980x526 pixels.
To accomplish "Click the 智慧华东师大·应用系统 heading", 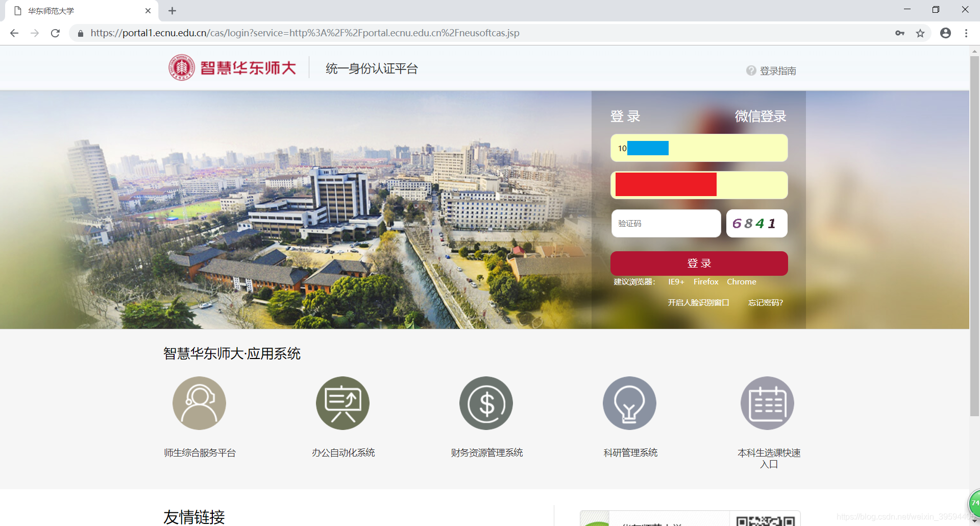I will point(232,353).
